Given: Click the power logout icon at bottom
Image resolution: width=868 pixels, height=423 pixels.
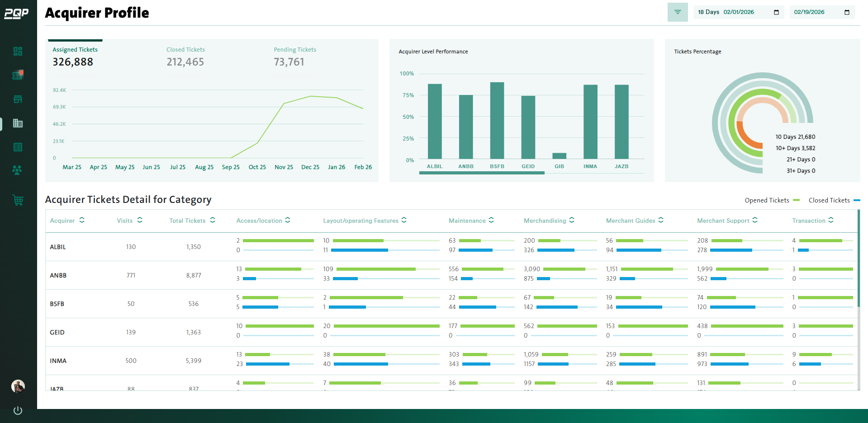Looking at the screenshot, I should coord(18,410).
